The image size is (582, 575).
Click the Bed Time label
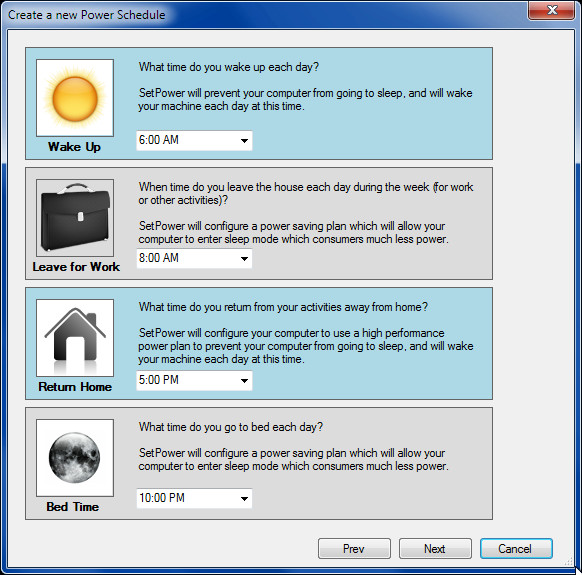(x=73, y=507)
